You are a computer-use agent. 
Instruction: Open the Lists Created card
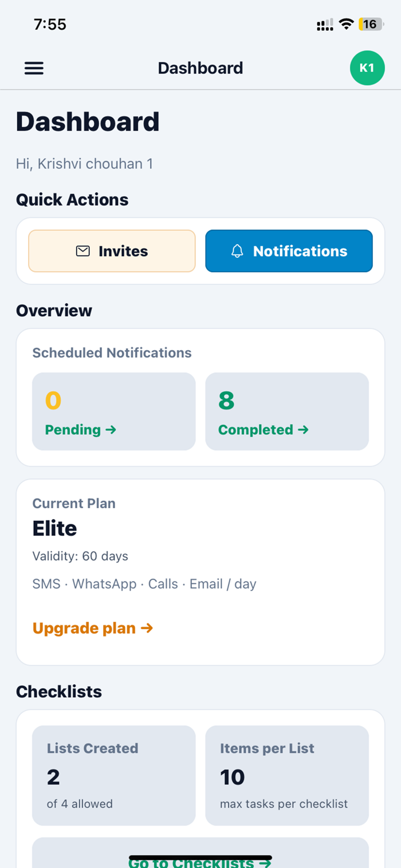click(x=114, y=776)
